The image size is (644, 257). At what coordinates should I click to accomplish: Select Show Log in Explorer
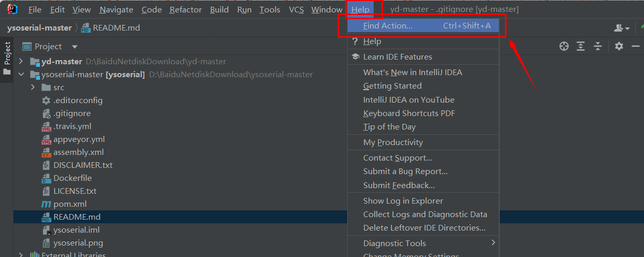pos(423,201)
